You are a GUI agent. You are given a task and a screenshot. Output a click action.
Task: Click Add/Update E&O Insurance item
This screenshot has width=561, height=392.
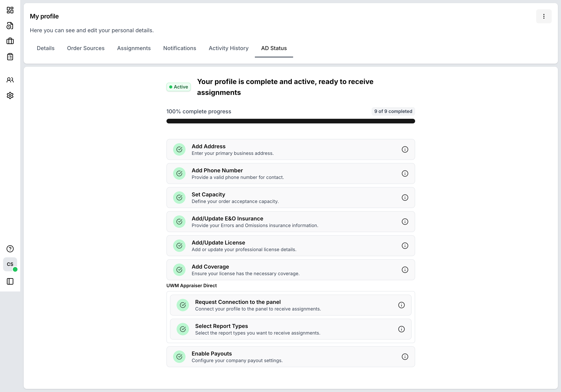coord(227,219)
